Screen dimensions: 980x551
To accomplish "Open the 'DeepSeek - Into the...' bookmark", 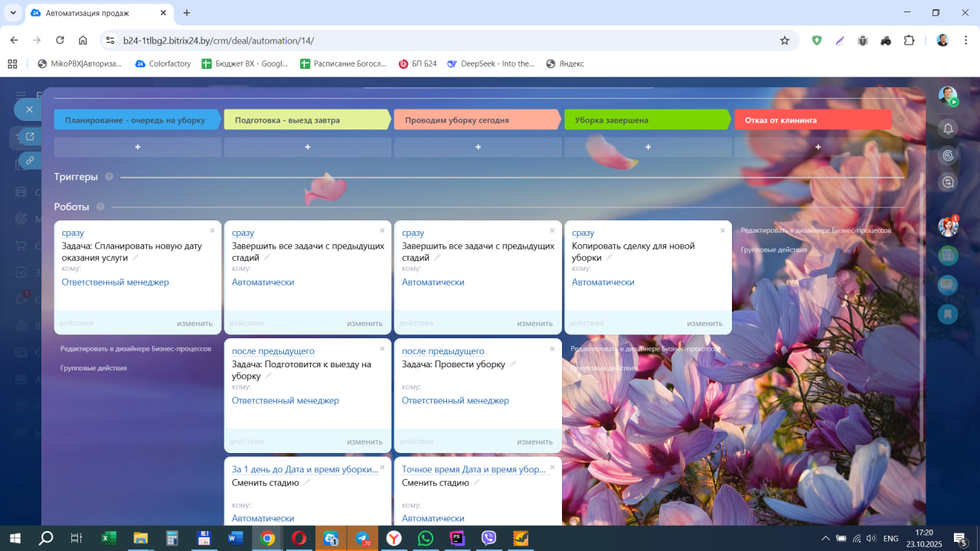I will click(x=491, y=64).
